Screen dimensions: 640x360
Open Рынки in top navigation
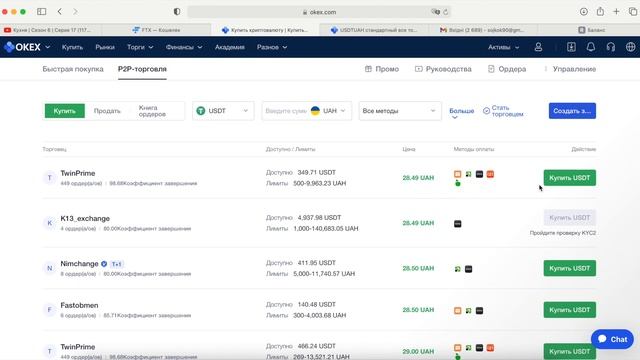[105, 47]
